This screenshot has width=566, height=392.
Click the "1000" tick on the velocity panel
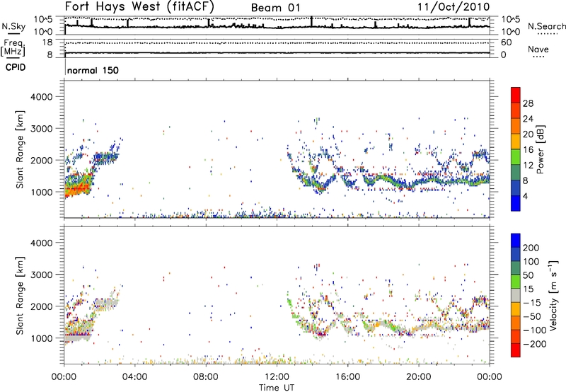pos(42,338)
